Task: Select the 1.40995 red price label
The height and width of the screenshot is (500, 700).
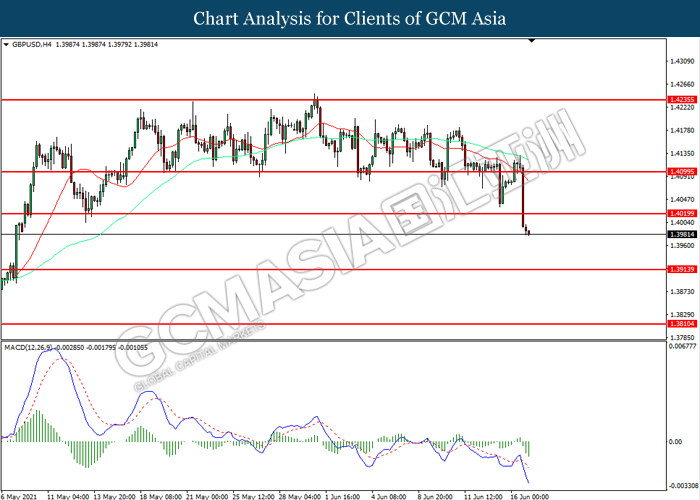Action: 682,171
